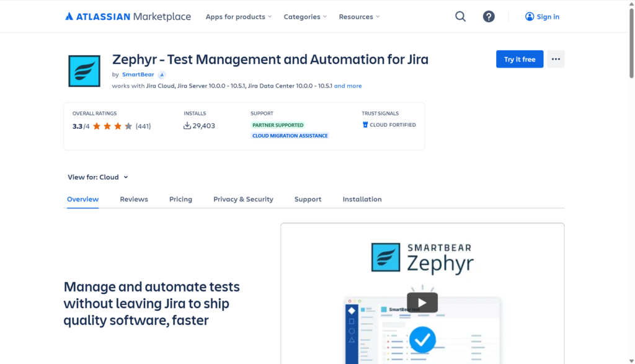
Task: Open the Resources dropdown menu
Action: (x=359, y=17)
